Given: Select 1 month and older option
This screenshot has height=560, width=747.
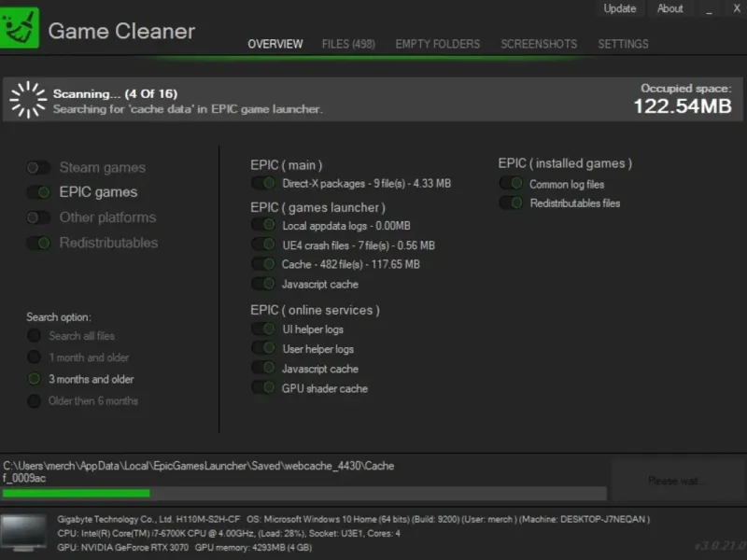Looking at the screenshot, I should [34, 357].
